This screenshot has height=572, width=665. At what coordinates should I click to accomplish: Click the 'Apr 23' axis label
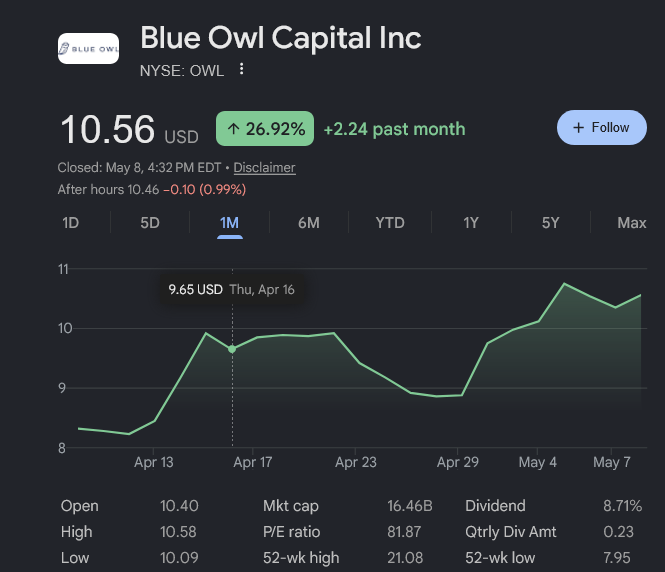point(355,462)
